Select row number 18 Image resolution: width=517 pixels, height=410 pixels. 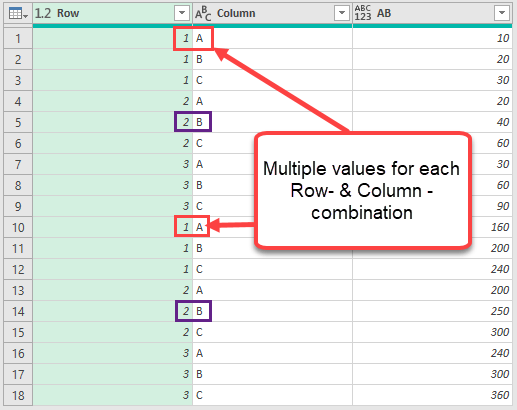(x=18, y=395)
